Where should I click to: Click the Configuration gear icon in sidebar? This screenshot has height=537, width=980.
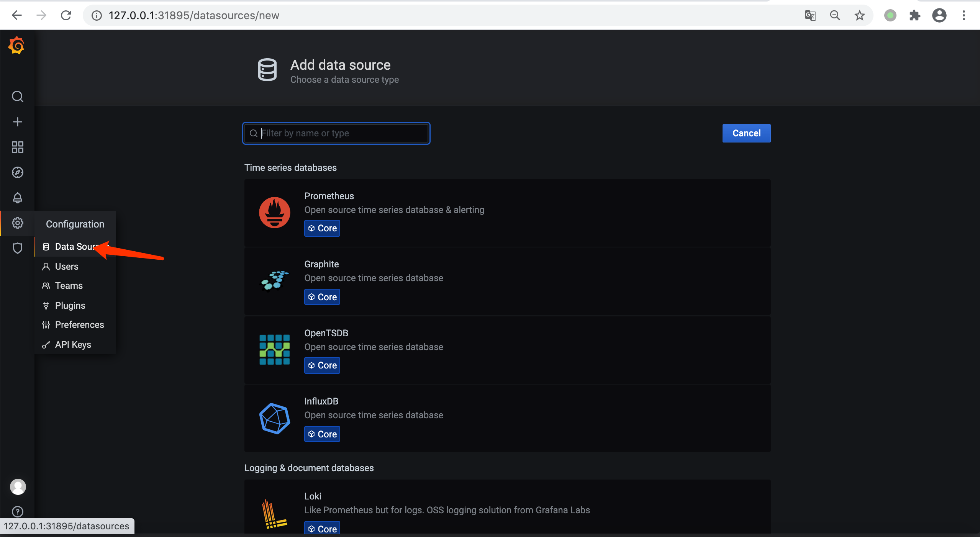point(18,223)
